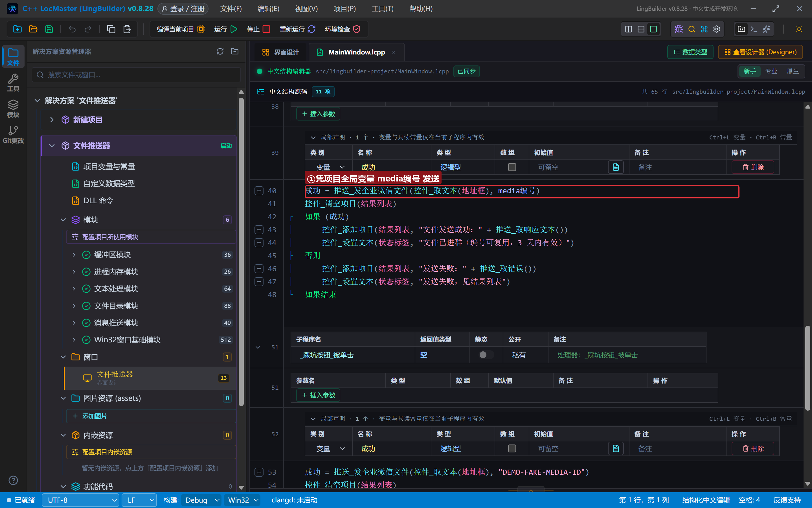Open the 工具(T) menu
Image resolution: width=812 pixels, height=508 pixels.
(x=382, y=9)
